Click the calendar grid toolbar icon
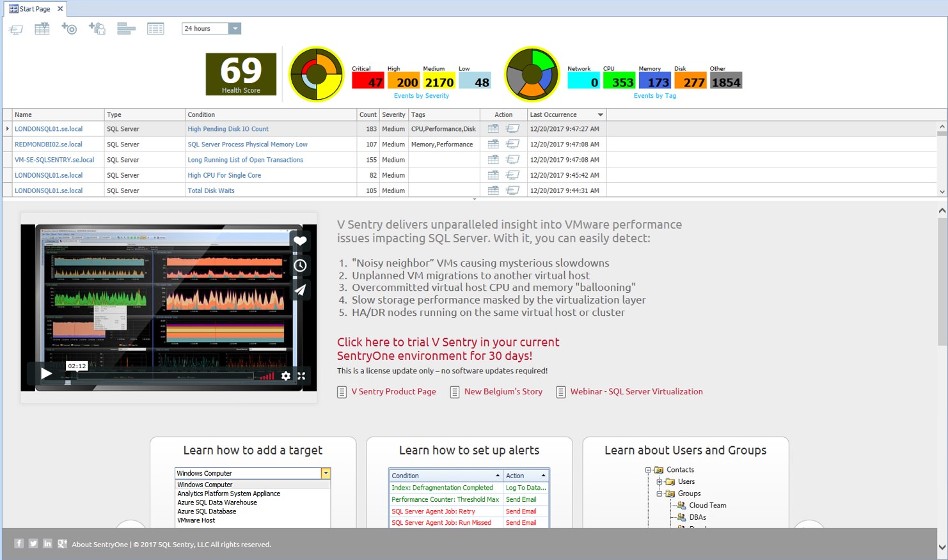948x560 pixels. click(x=42, y=29)
